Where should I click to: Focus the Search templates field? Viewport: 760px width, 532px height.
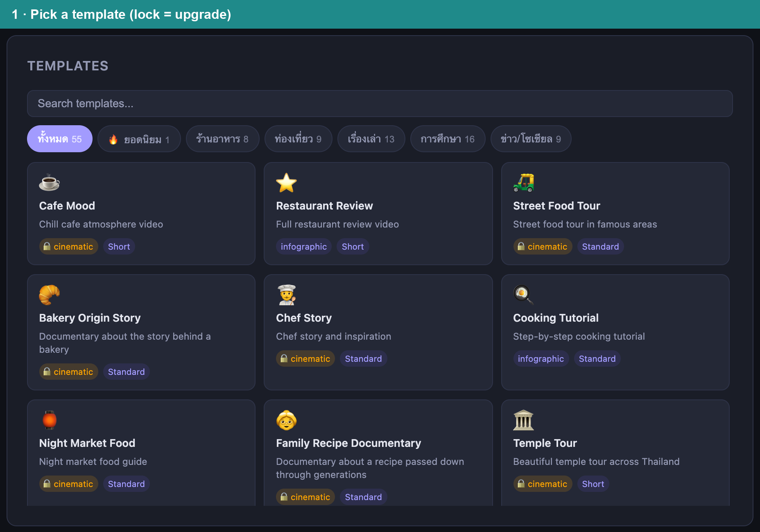(x=380, y=104)
